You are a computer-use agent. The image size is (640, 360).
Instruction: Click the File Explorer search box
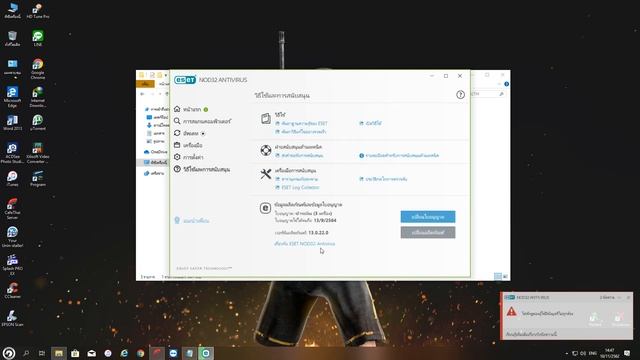488,94
